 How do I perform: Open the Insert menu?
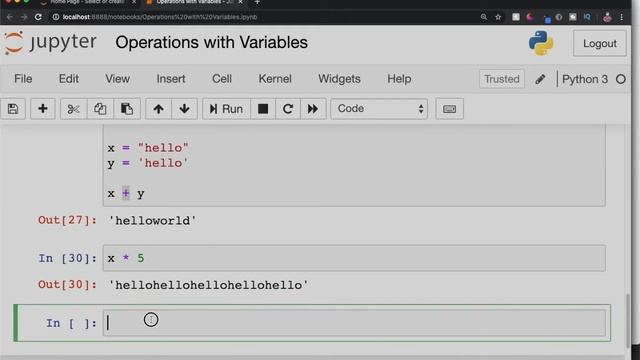pos(171,79)
